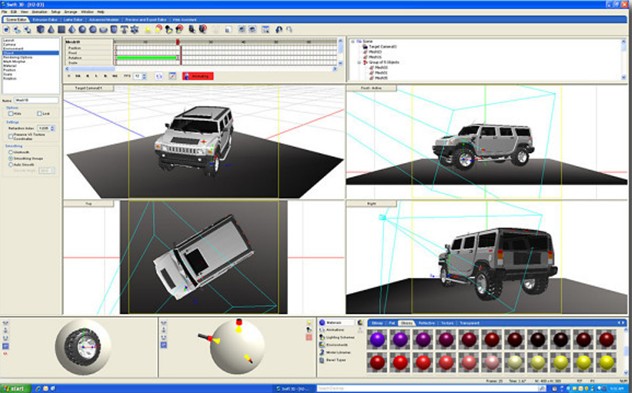Create a sphere primitive from the toolbar
This screenshot has height=393, width=632.
pyautogui.click(x=82, y=29)
